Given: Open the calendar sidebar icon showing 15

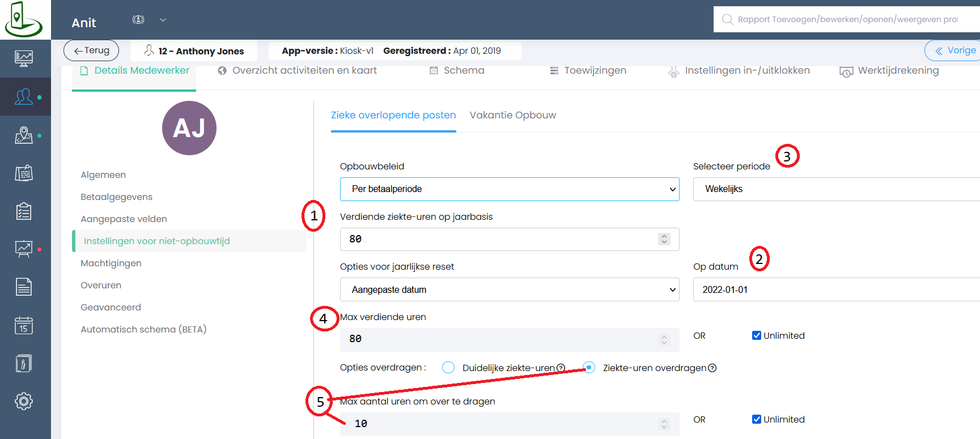Looking at the screenshot, I should click(x=24, y=325).
